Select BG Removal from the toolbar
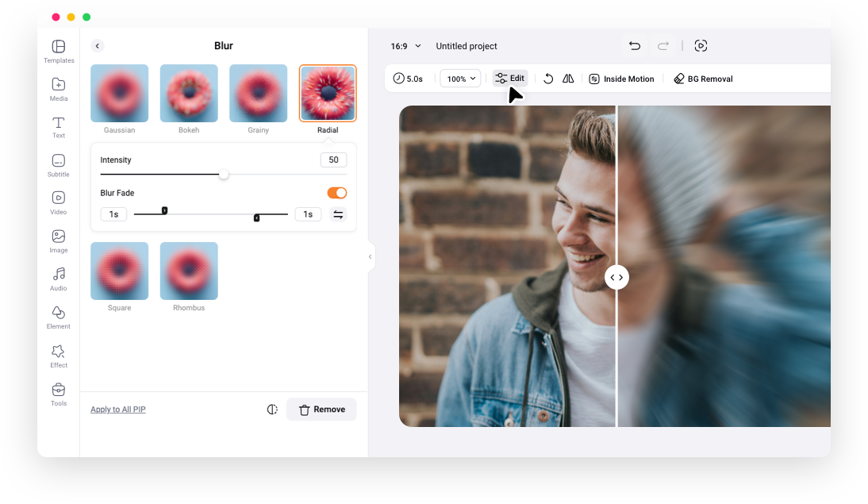 (703, 79)
